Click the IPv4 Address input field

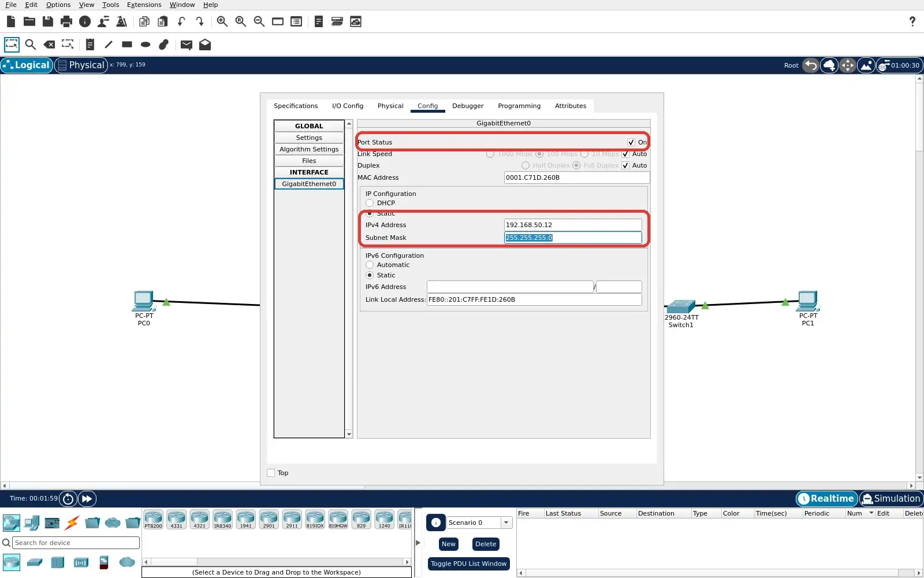point(573,225)
